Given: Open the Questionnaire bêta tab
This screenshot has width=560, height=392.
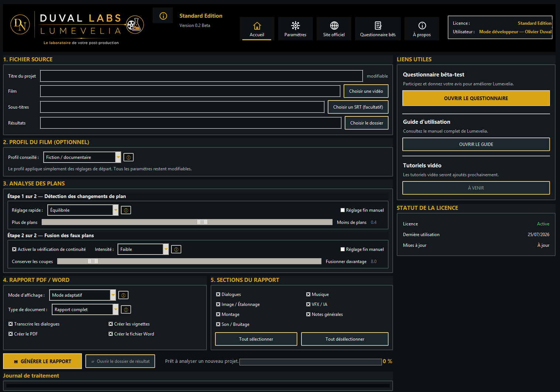Looking at the screenshot, I should click(378, 28).
